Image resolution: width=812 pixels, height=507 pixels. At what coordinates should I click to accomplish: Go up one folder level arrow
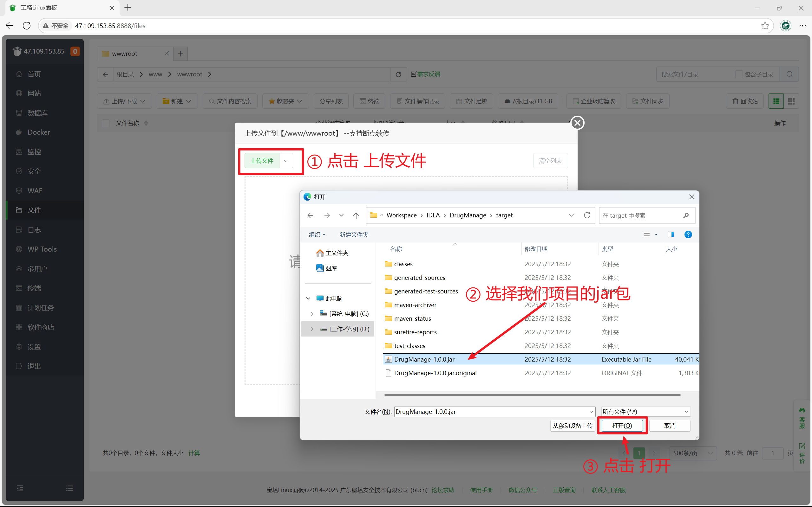[356, 215]
